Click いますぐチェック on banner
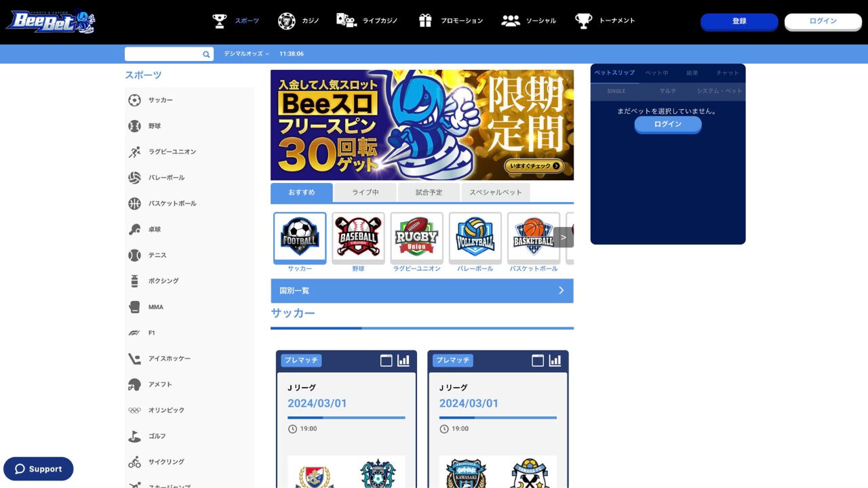The height and width of the screenshot is (488, 868). coord(534,166)
